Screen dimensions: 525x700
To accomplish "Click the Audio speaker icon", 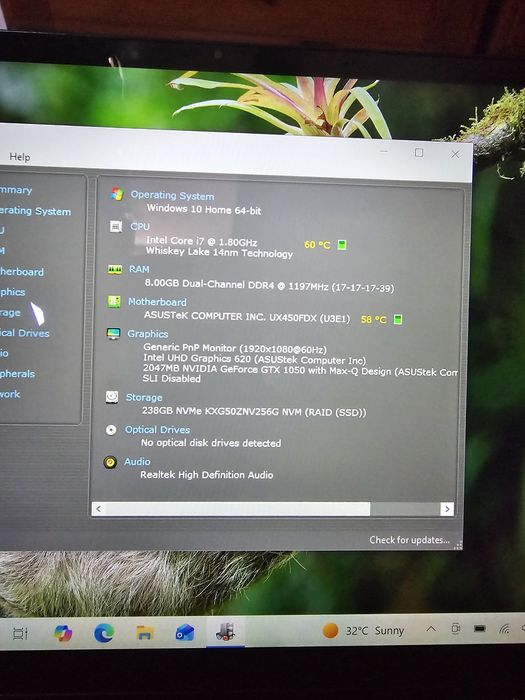I will [x=110, y=462].
